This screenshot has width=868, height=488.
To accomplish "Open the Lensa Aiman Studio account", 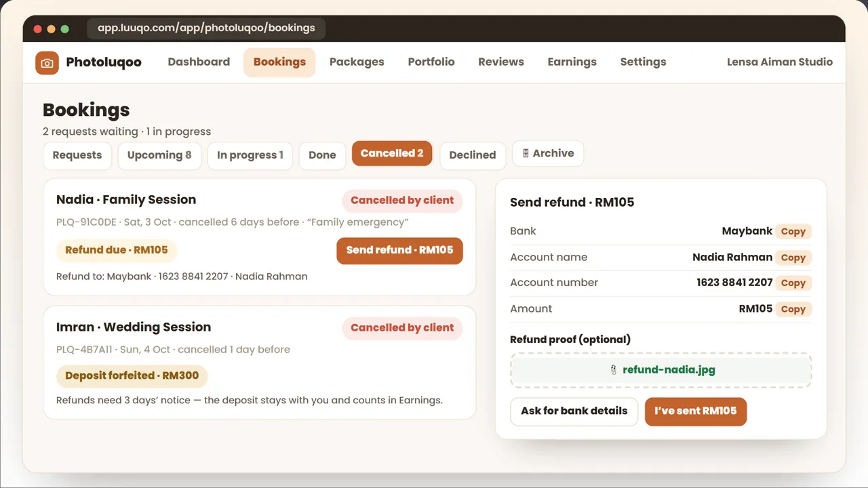I will click(x=780, y=62).
